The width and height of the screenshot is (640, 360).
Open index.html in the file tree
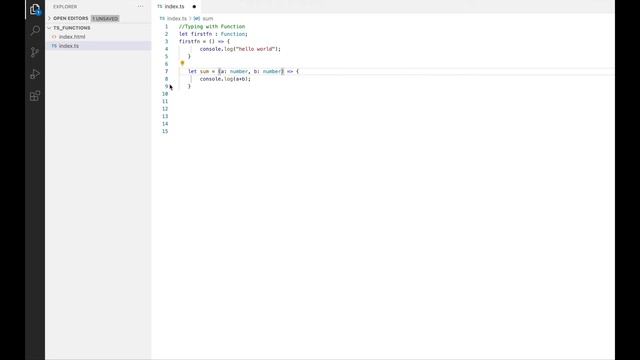pos(72,37)
